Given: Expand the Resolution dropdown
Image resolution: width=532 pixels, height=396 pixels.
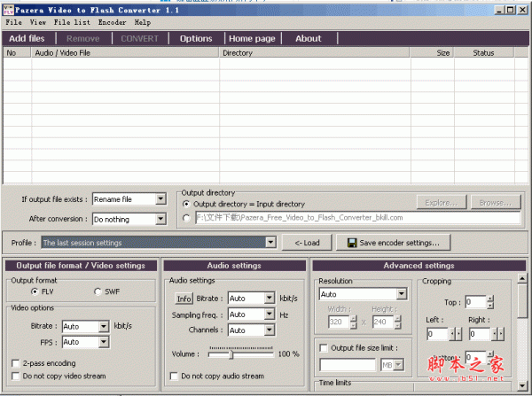Looking at the screenshot, I should pos(402,293).
